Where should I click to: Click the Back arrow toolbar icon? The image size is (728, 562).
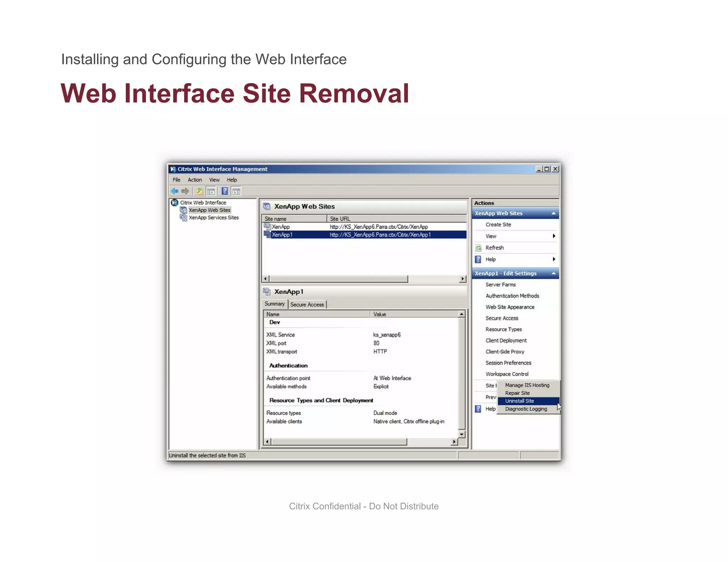tap(175, 191)
